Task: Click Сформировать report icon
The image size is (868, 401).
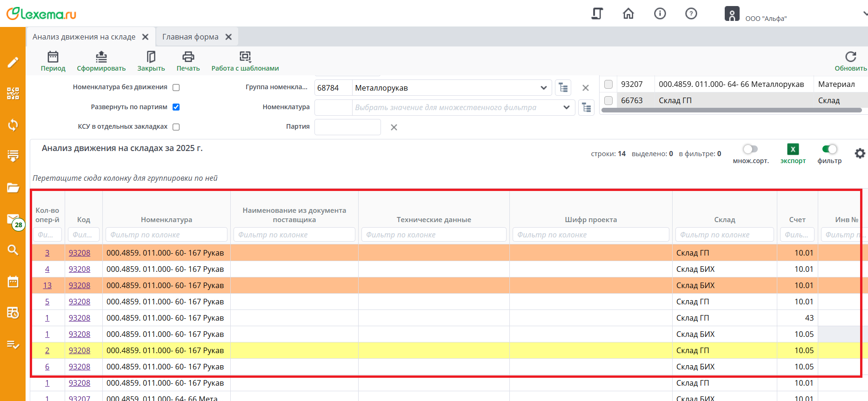Action: (x=101, y=57)
